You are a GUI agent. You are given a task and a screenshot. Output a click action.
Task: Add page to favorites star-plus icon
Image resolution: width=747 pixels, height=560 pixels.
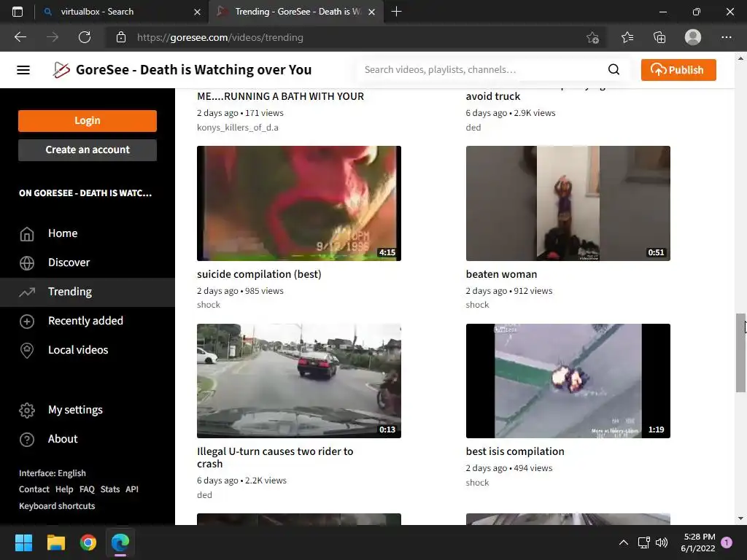pos(592,37)
